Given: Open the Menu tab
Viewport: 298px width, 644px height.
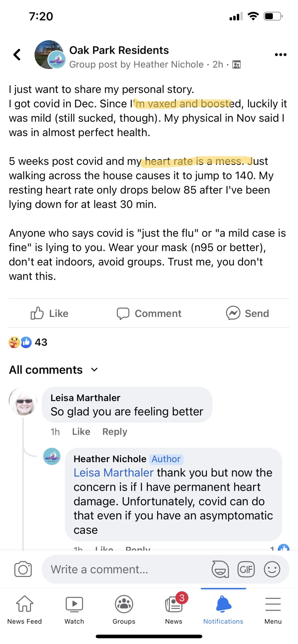Looking at the screenshot, I should pyautogui.click(x=273, y=609).
